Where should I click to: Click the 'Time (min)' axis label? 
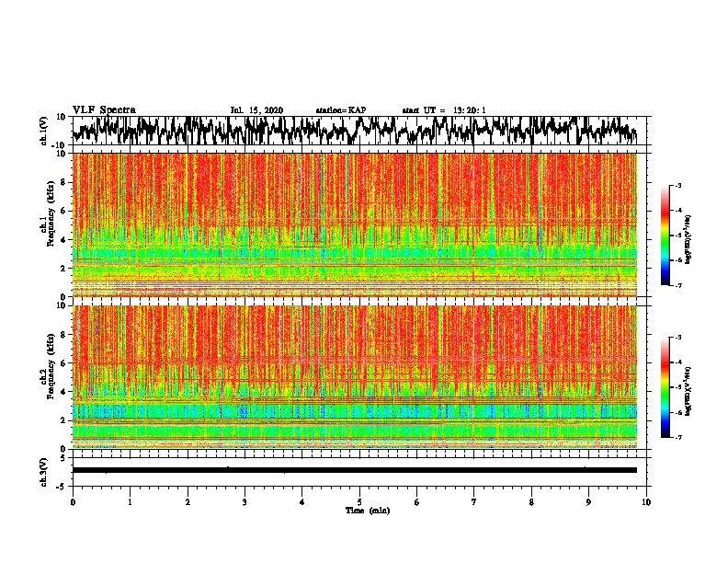(368, 511)
